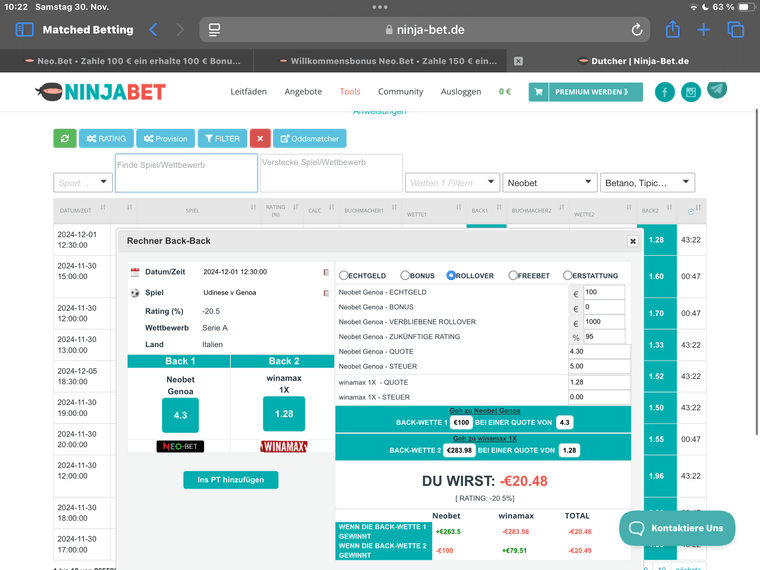Open the Angebote menu
Viewport: 760px width, 570px height.
303,92
